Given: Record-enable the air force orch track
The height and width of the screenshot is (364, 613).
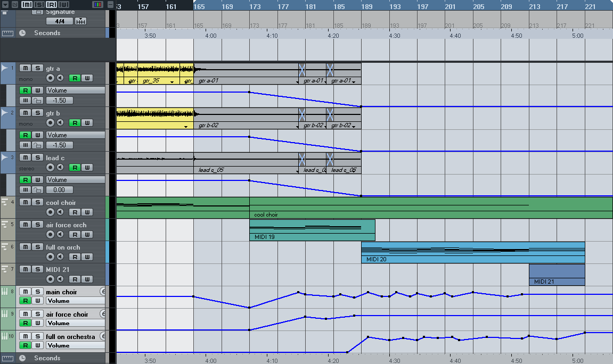Looking at the screenshot, I should point(50,234).
